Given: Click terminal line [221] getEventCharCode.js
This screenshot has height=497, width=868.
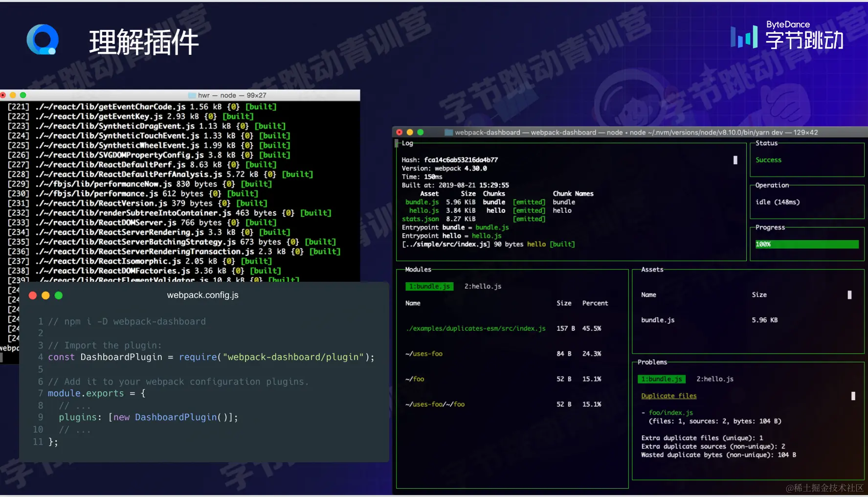Looking at the screenshot, I should (x=142, y=107).
